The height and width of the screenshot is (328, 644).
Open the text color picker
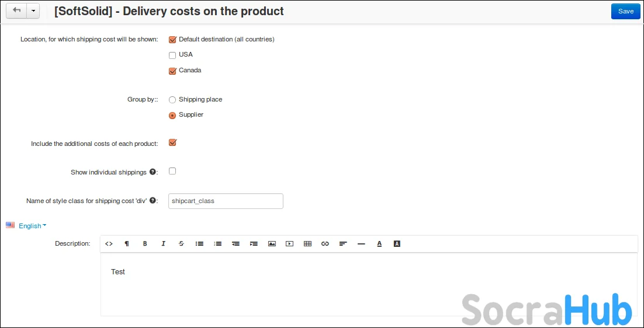(x=379, y=244)
